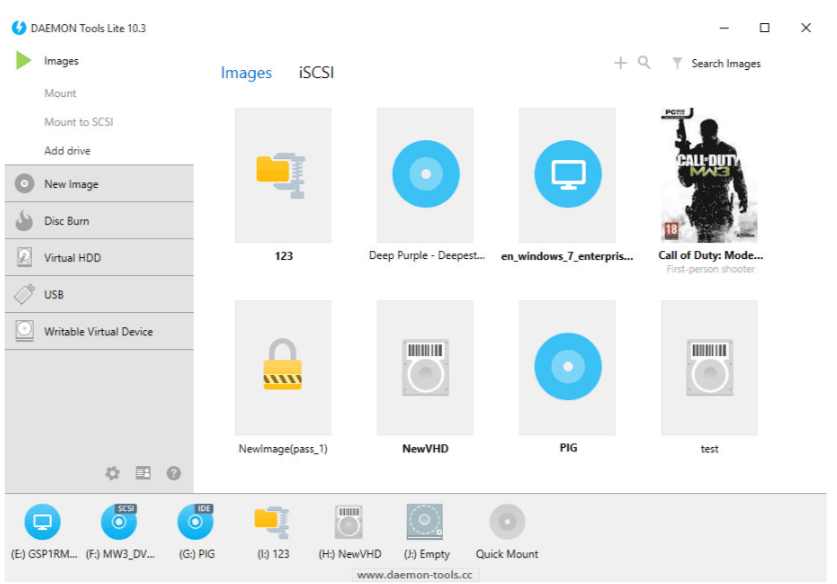Select the PIG disc image thumbnail
Image resolution: width=837 pixels, height=584 pixels.
pos(567,367)
